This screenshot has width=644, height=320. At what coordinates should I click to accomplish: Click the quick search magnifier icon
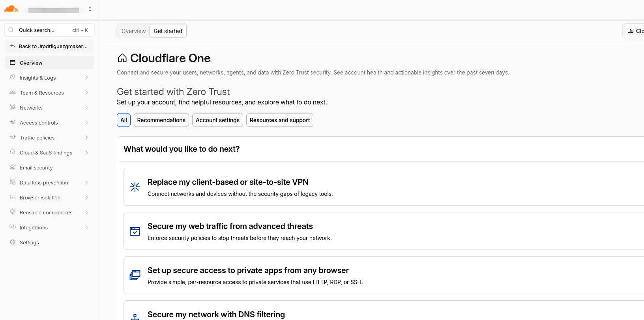click(x=11, y=30)
